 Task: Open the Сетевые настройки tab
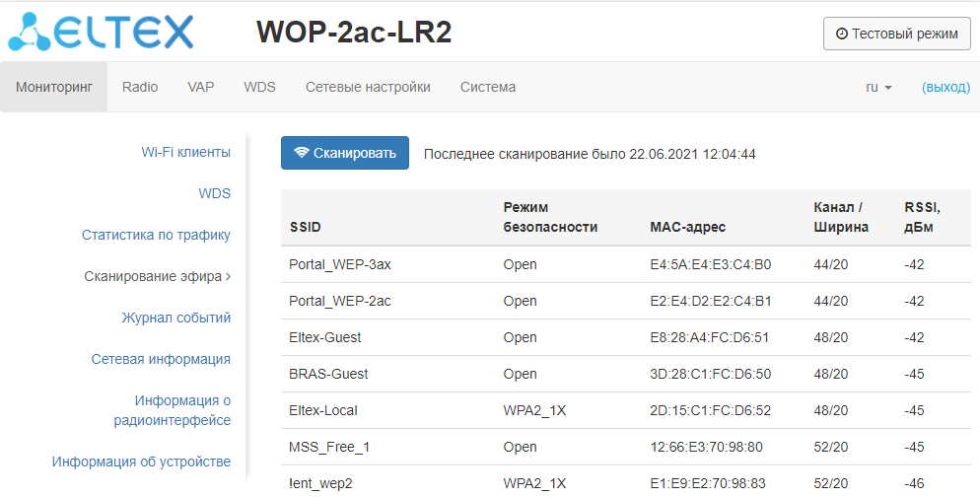[368, 87]
